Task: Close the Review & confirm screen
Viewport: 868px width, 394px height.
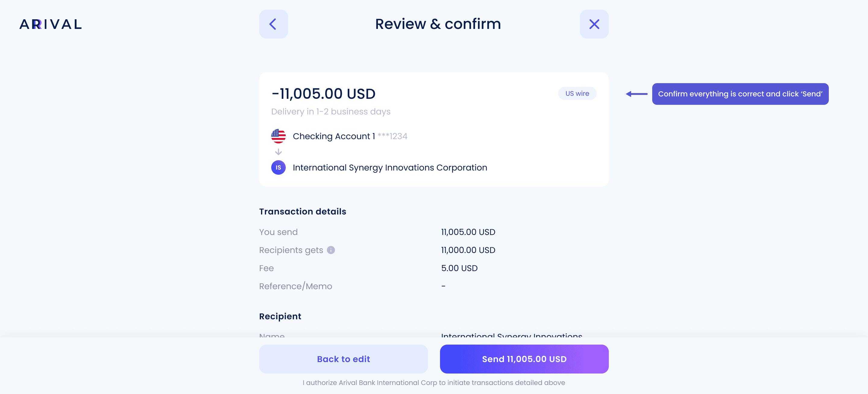Action: [x=594, y=24]
